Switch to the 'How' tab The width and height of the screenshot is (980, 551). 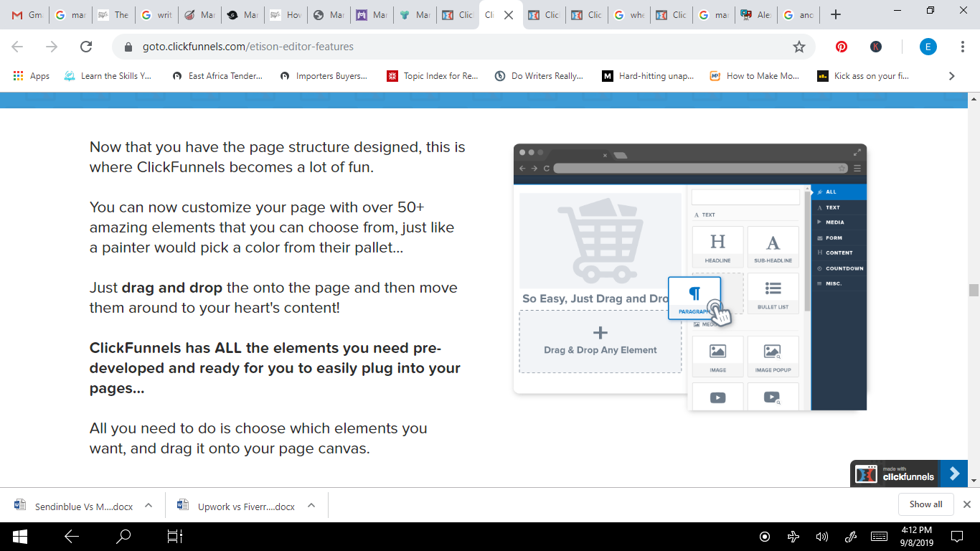[285, 15]
